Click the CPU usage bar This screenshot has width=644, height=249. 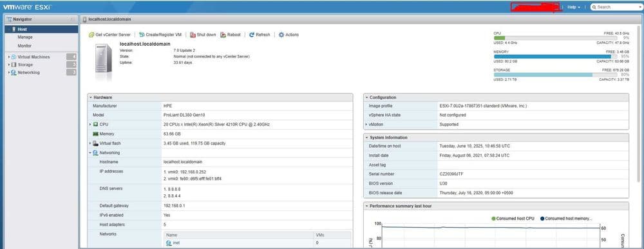tap(555, 38)
